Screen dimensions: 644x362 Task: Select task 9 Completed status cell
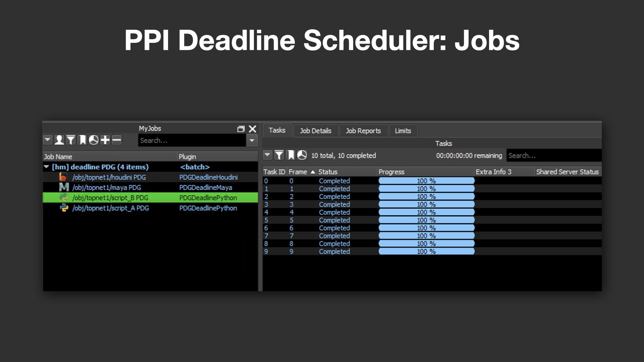pos(334,251)
